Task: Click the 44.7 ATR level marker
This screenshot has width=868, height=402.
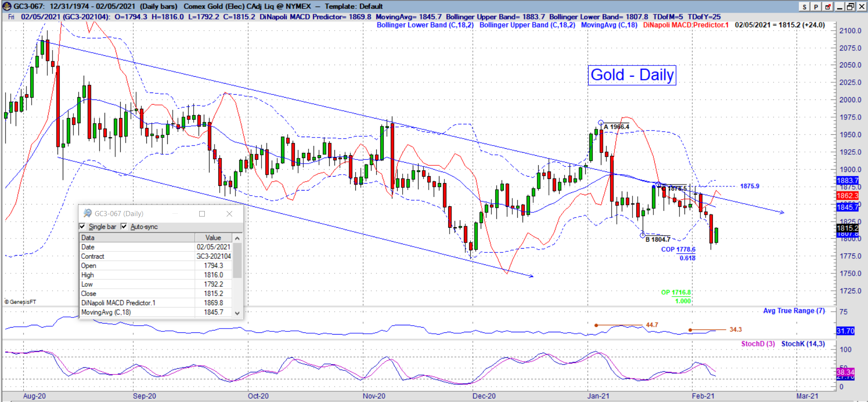Action: click(x=652, y=325)
